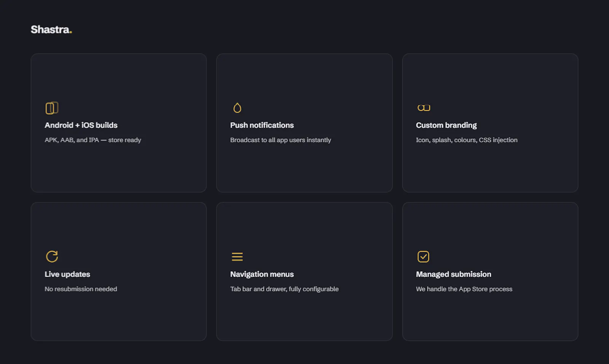This screenshot has height=364, width=609.
Task: Click the Custom branding icon
Action: 424,108
